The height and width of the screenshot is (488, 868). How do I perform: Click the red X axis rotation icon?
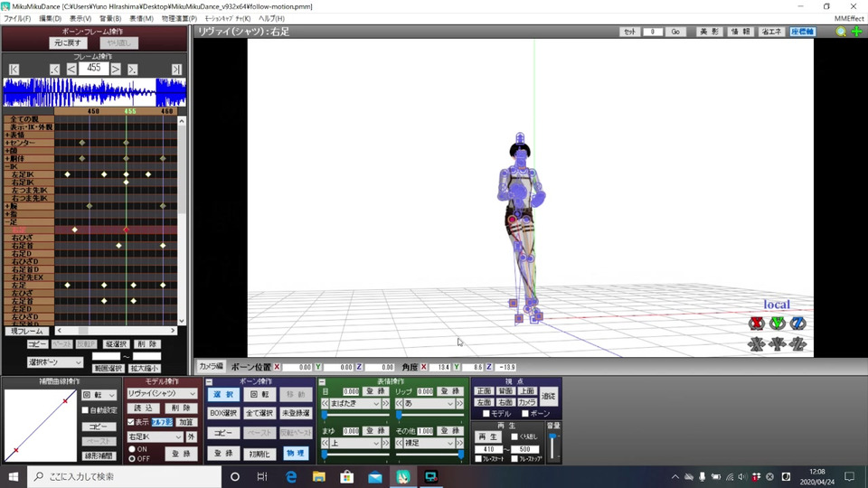757,324
